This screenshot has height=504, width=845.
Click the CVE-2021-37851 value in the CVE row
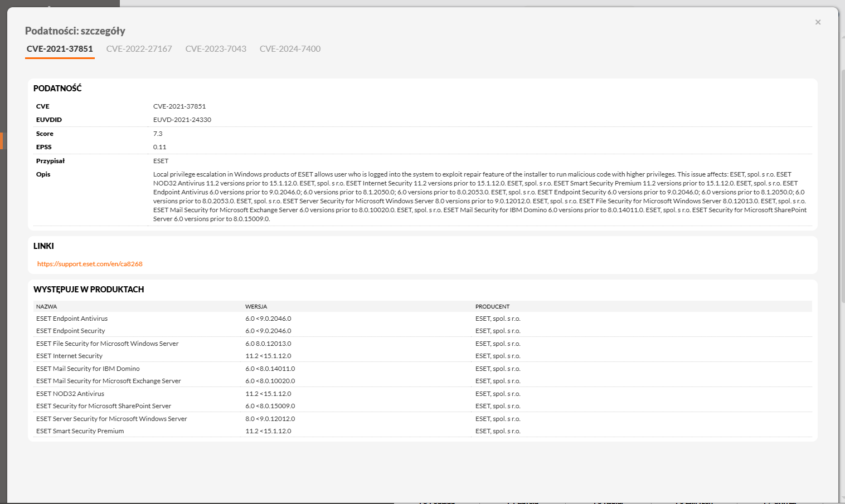coord(179,106)
